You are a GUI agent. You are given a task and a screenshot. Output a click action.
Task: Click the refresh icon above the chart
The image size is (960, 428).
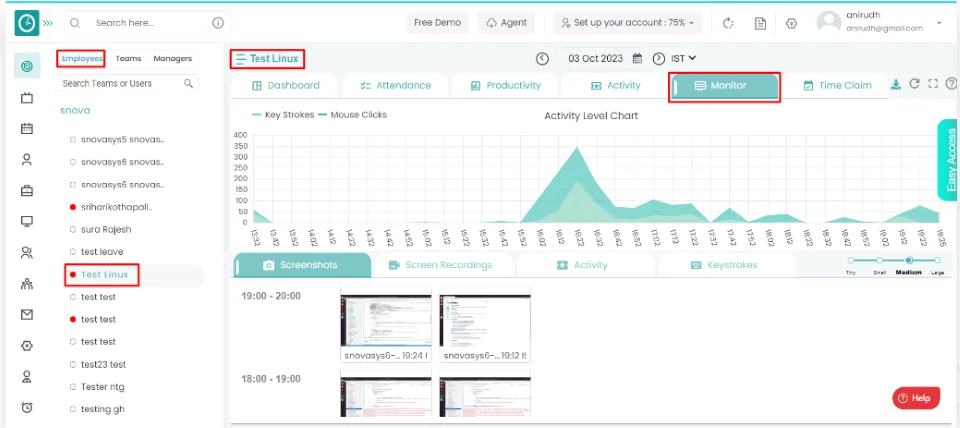coord(914,85)
